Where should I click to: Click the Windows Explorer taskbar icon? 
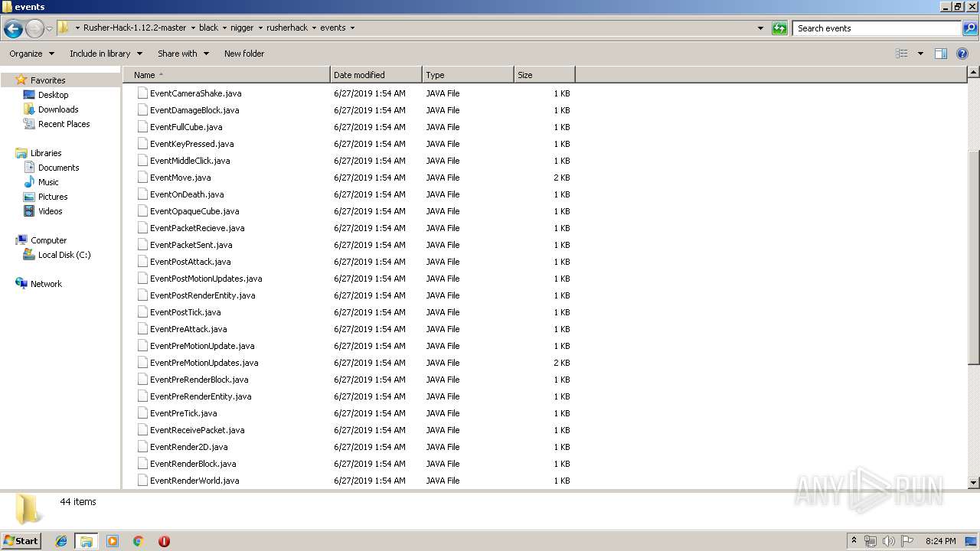pyautogui.click(x=87, y=541)
